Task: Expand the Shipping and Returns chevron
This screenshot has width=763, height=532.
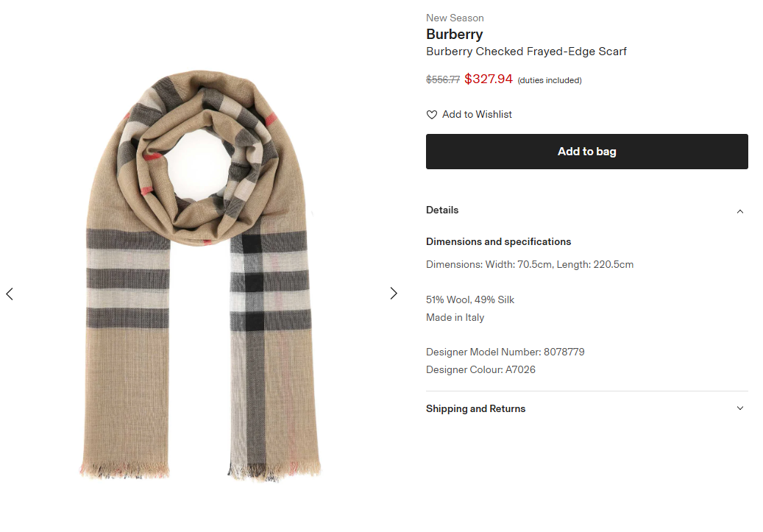Action: coord(740,408)
